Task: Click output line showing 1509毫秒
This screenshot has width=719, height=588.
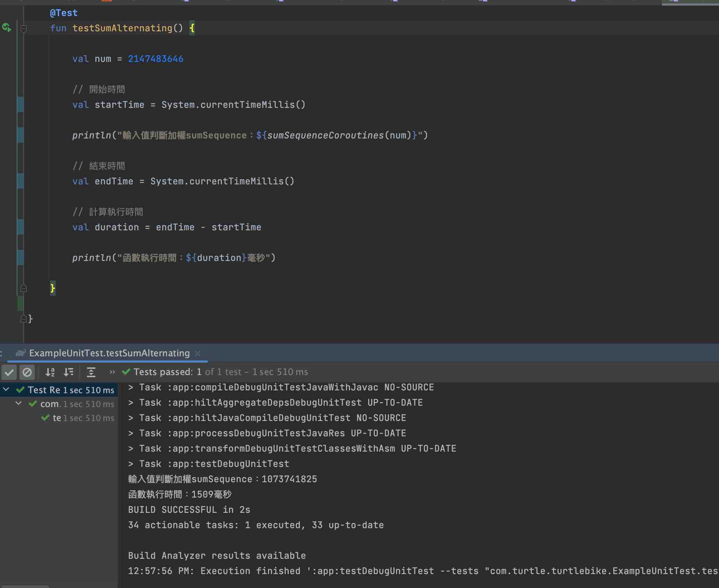Action: tap(180, 494)
